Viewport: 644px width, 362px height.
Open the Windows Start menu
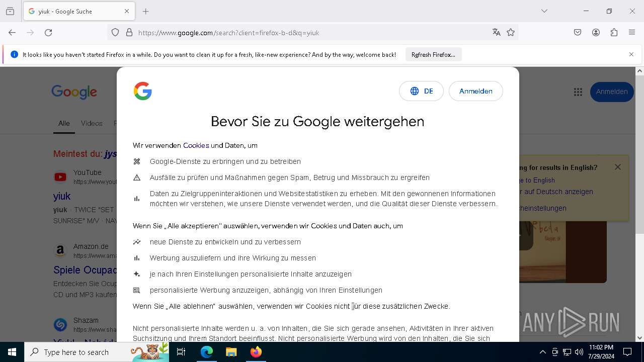pyautogui.click(x=12, y=352)
